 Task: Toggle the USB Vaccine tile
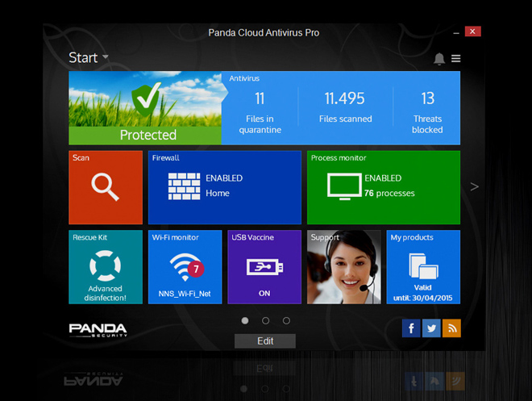coord(264,267)
